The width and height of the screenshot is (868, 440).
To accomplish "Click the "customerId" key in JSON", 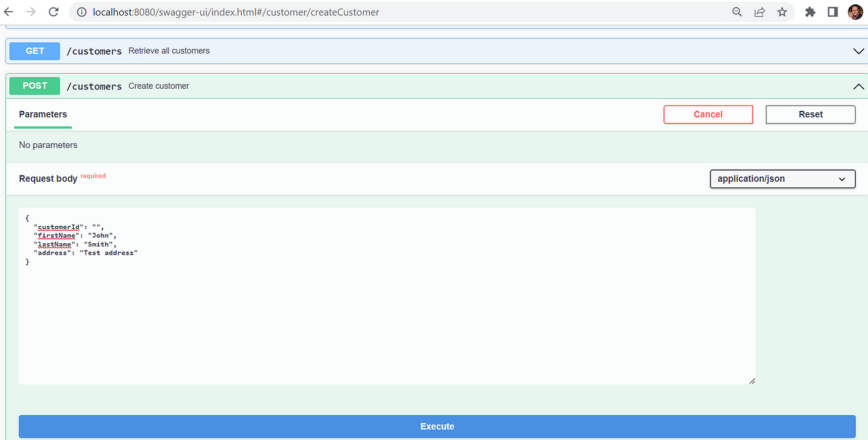I will pos(59,227).
